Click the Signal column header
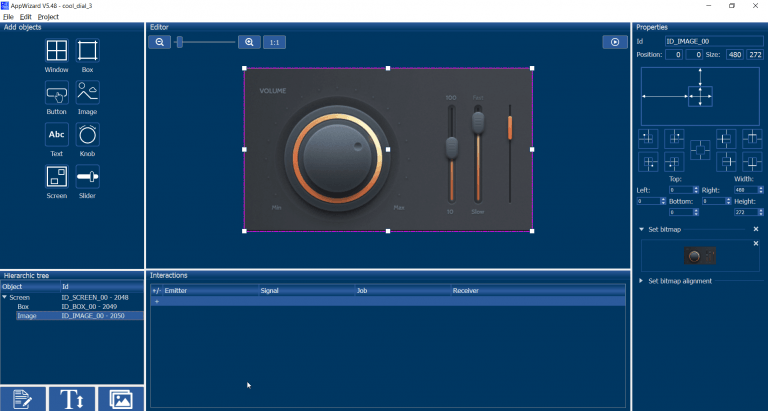 point(307,291)
